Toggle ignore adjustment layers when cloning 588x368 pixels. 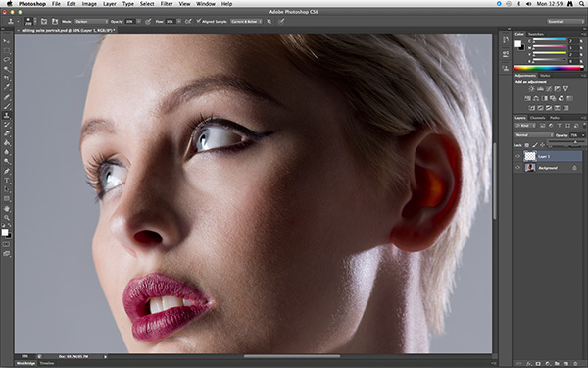coord(269,22)
